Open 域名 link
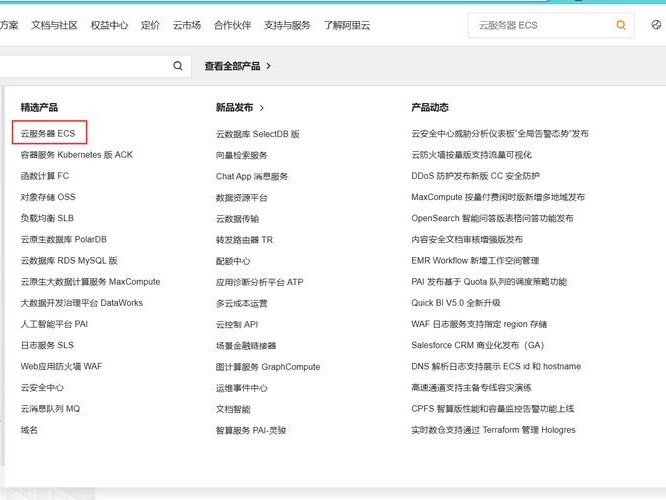Screen dimensions: 666x500 tap(29, 430)
